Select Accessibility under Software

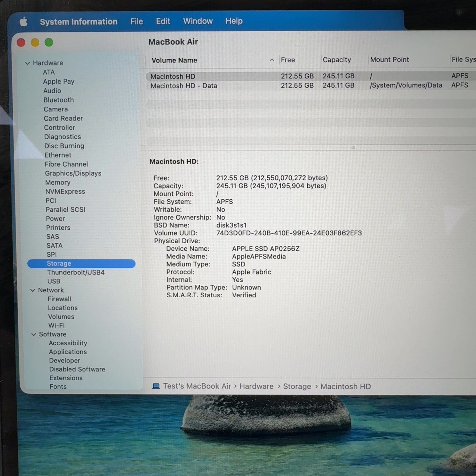(x=68, y=343)
